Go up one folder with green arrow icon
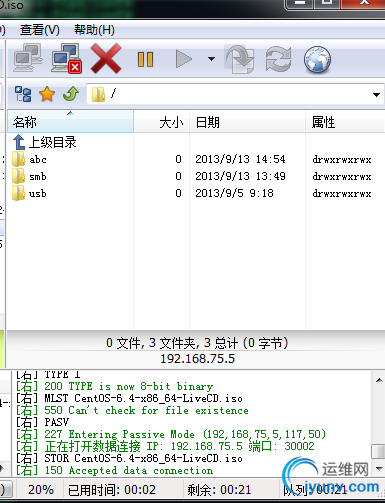The image size is (385, 503). [71, 94]
